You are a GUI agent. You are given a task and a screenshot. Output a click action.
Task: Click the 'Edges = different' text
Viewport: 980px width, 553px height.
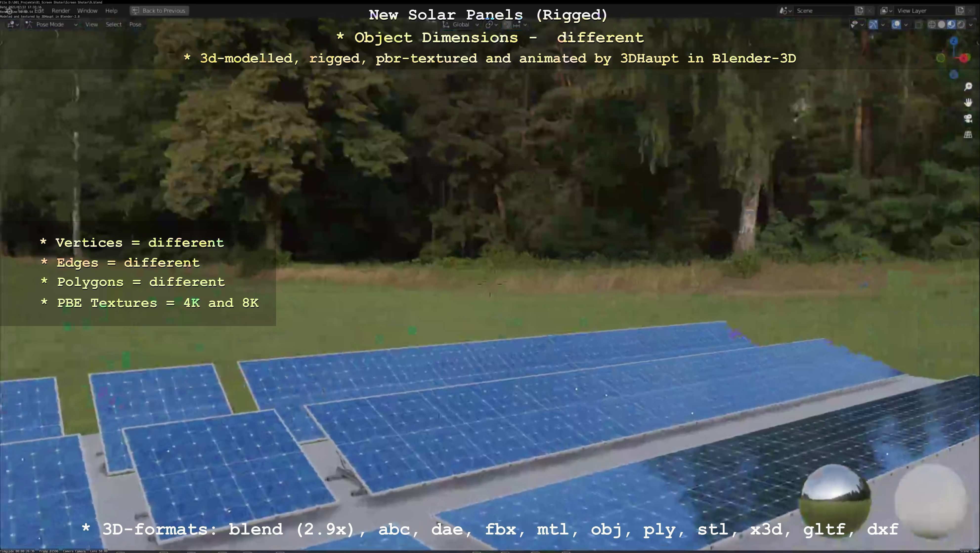coord(120,263)
